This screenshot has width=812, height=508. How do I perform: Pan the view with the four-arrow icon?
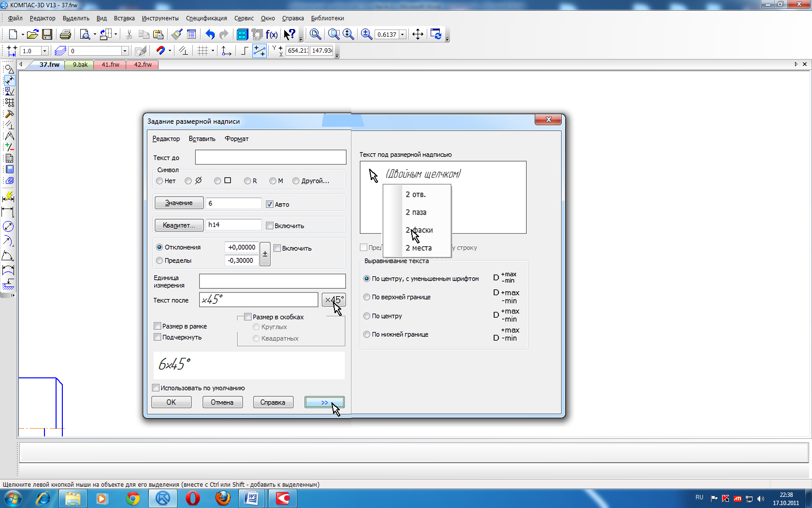418,34
